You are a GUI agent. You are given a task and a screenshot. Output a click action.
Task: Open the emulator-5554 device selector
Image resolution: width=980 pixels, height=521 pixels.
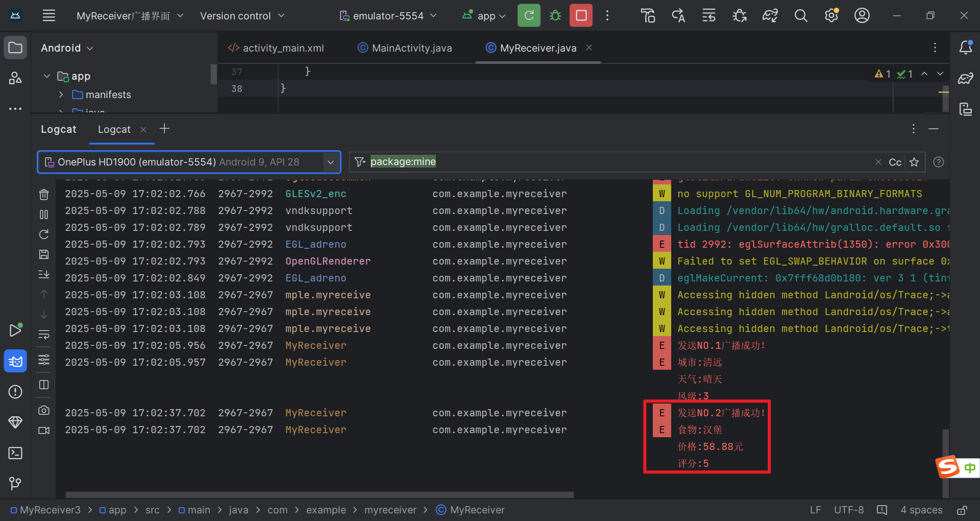388,15
